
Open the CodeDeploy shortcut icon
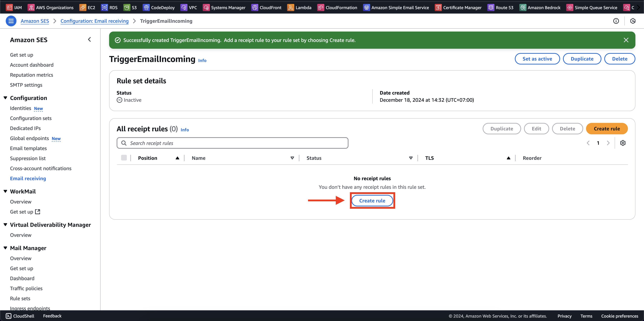[146, 8]
